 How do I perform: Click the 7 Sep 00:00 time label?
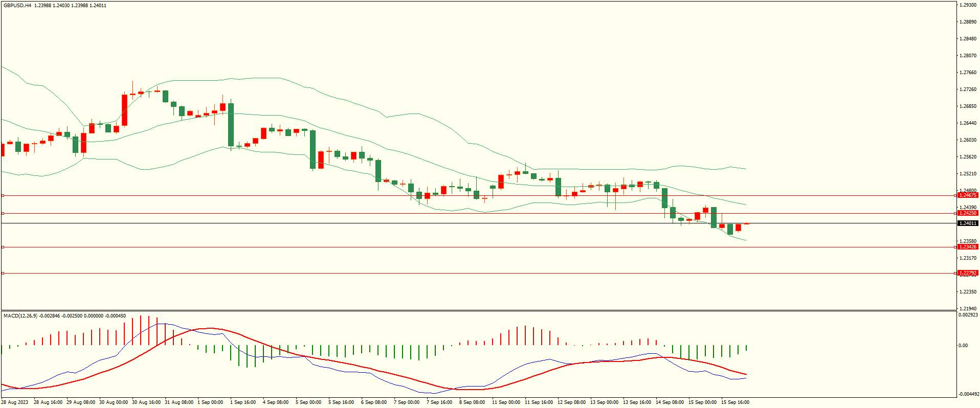[x=406, y=402]
